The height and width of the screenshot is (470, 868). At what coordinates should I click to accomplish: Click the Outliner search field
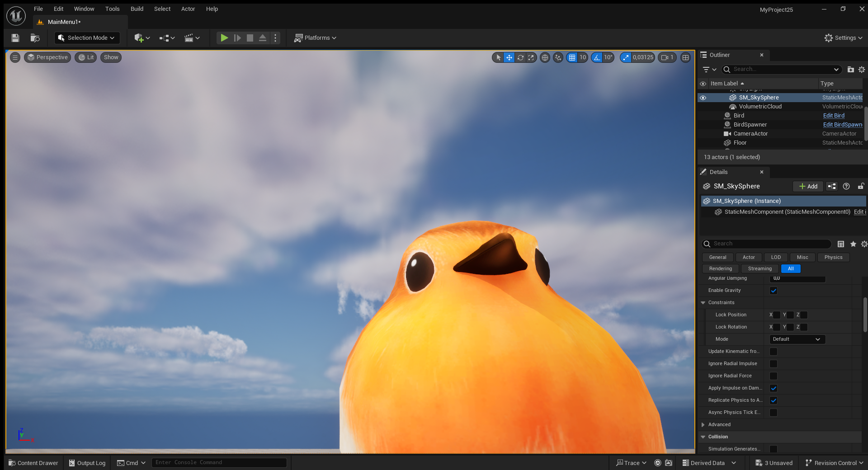(782, 69)
